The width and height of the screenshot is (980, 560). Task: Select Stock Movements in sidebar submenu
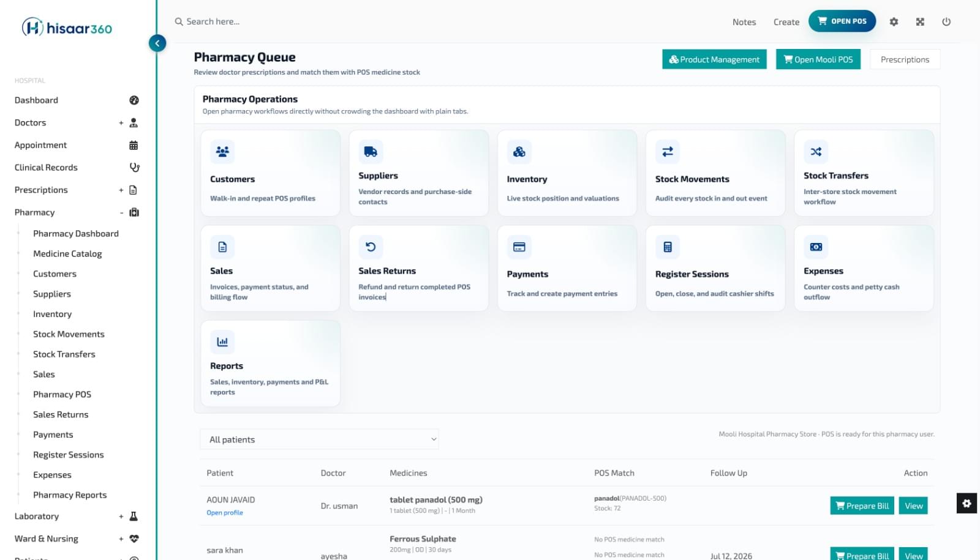[x=69, y=334]
